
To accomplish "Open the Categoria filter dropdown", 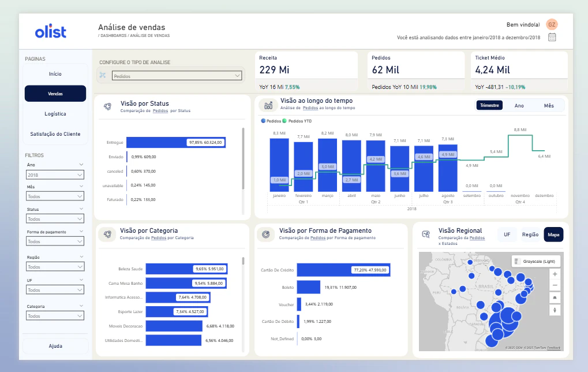I will click(x=55, y=316).
